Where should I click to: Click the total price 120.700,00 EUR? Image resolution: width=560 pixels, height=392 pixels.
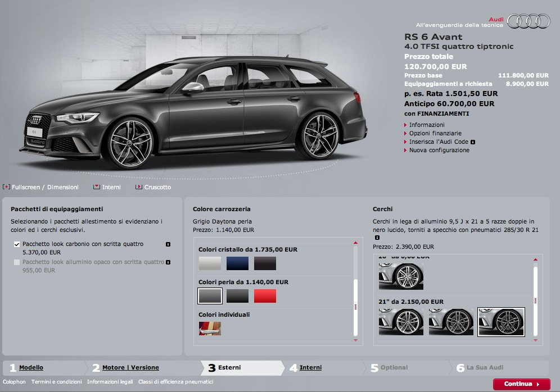click(x=435, y=67)
